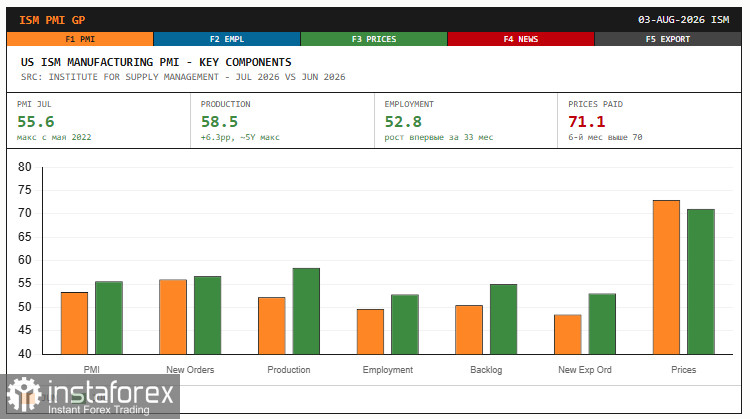
Task: Click the 80 y-axis tick label
Action: pyautogui.click(x=25, y=167)
